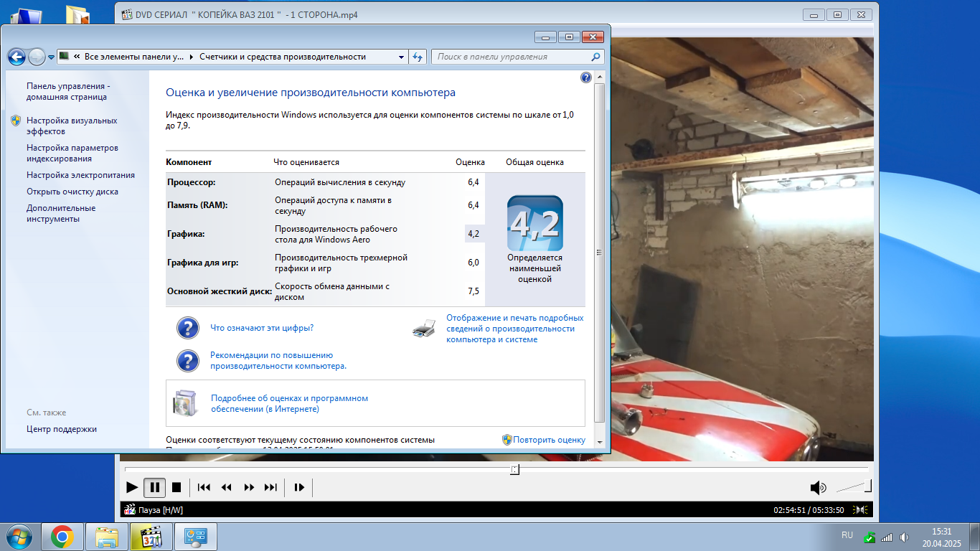Viewport: 980px width, 551px height.
Task: Click the help icon beside "Что означают эти цифры?"
Action: pos(188,328)
